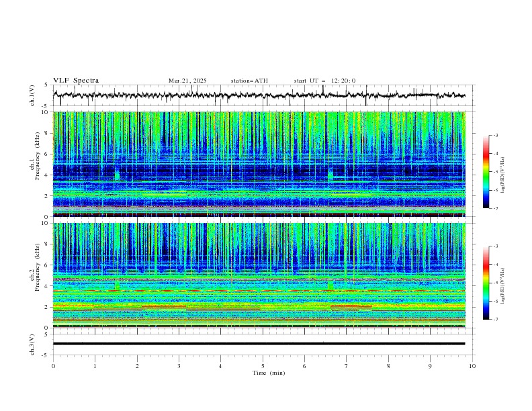
Task: Click the ch.1 color bar "log(PSD)(V²/Hz)" label
Action: (x=503, y=175)
